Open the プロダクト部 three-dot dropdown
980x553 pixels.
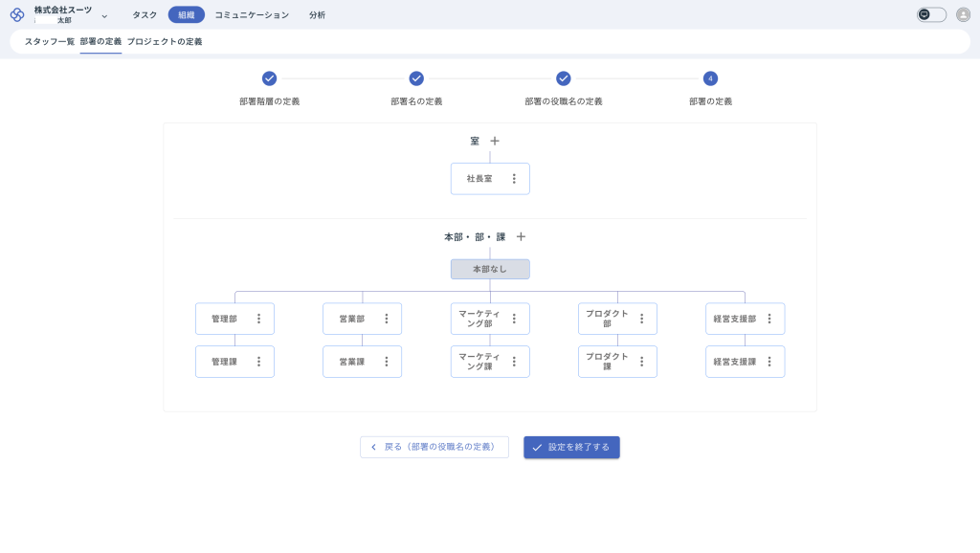(x=641, y=319)
